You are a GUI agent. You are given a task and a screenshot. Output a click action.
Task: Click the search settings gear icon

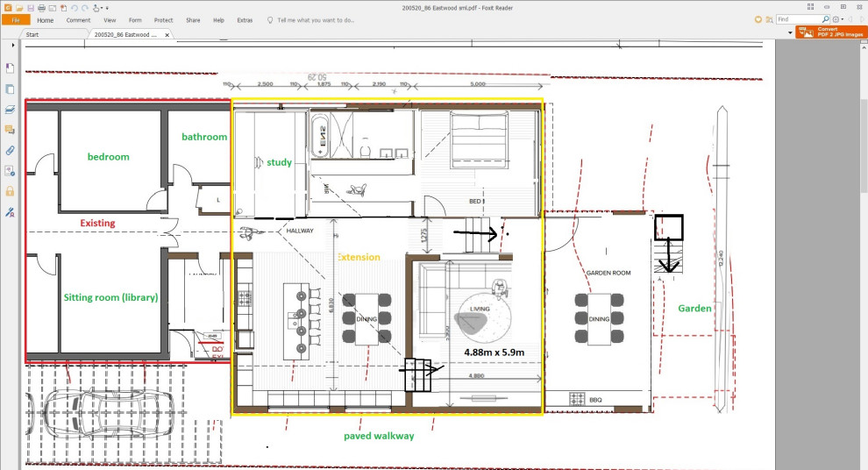click(836, 19)
